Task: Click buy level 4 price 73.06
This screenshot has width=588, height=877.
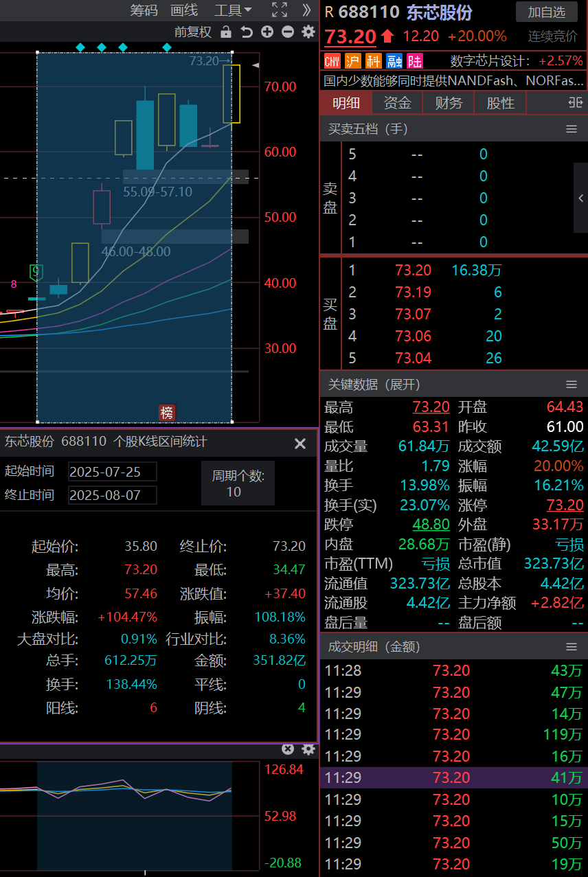Action: 414,337
